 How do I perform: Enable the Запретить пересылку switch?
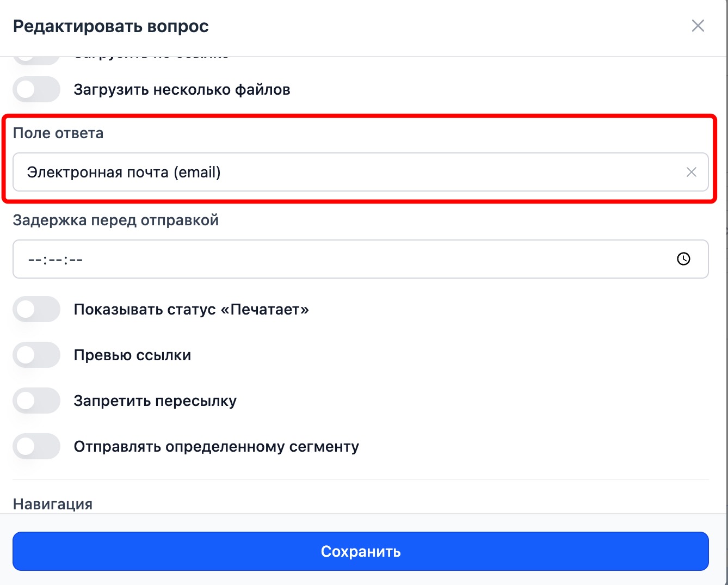36,401
